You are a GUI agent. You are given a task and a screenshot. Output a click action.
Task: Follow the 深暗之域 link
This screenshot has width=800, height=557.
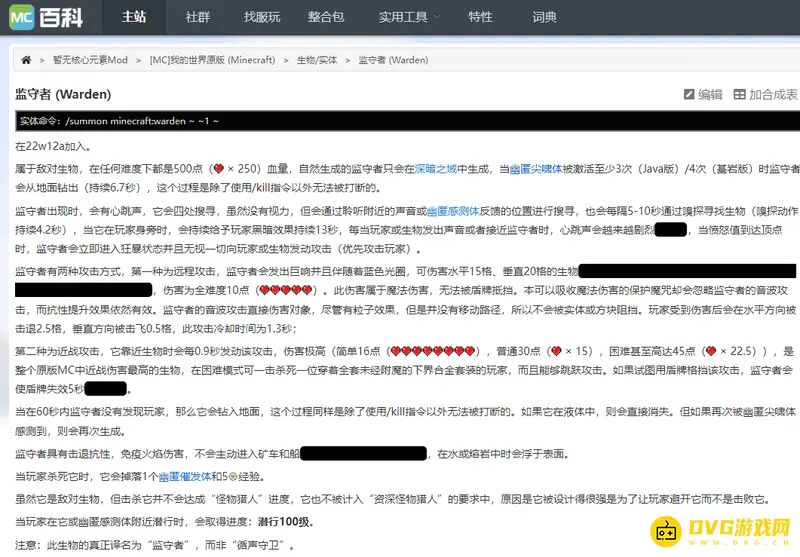click(x=443, y=170)
